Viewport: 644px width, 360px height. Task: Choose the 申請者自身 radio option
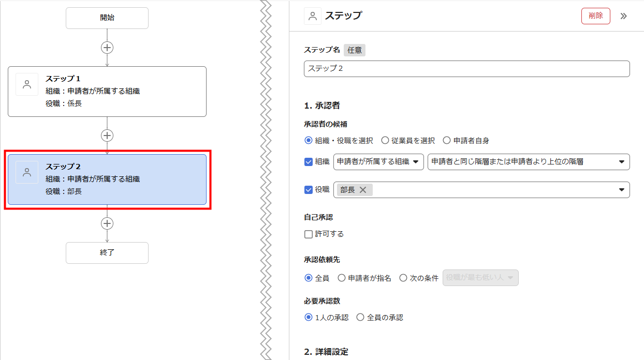pos(447,140)
